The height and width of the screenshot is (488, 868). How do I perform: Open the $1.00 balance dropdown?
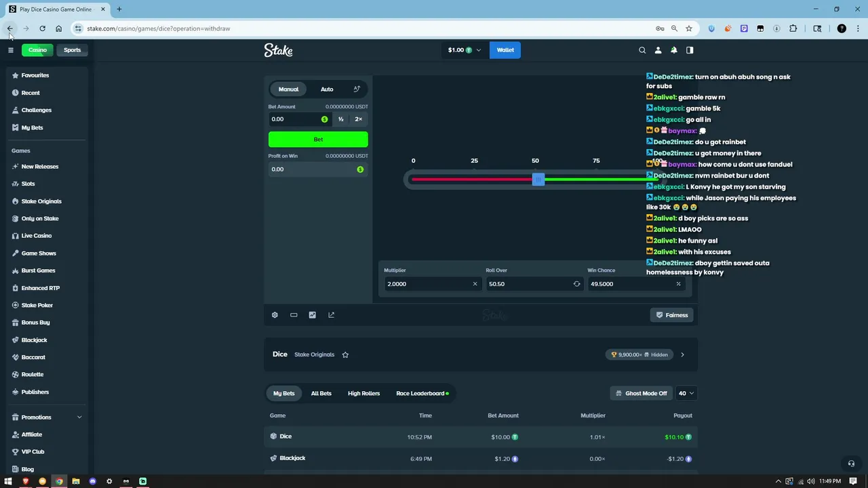(x=465, y=50)
